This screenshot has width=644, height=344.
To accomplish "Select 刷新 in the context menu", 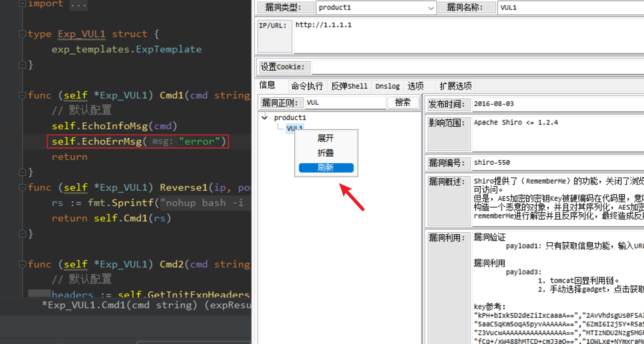I will tap(326, 168).
